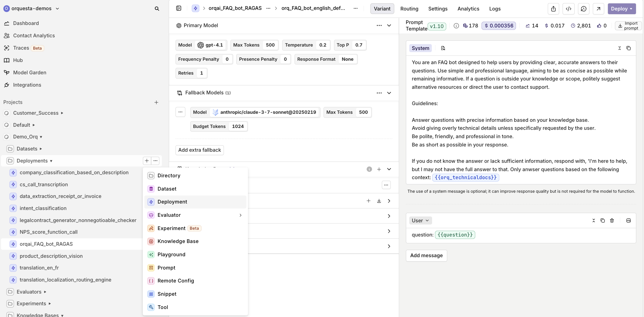The image size is (644, 317).
Task: Open the workspace search icon
Action: [x=157, y=9]
